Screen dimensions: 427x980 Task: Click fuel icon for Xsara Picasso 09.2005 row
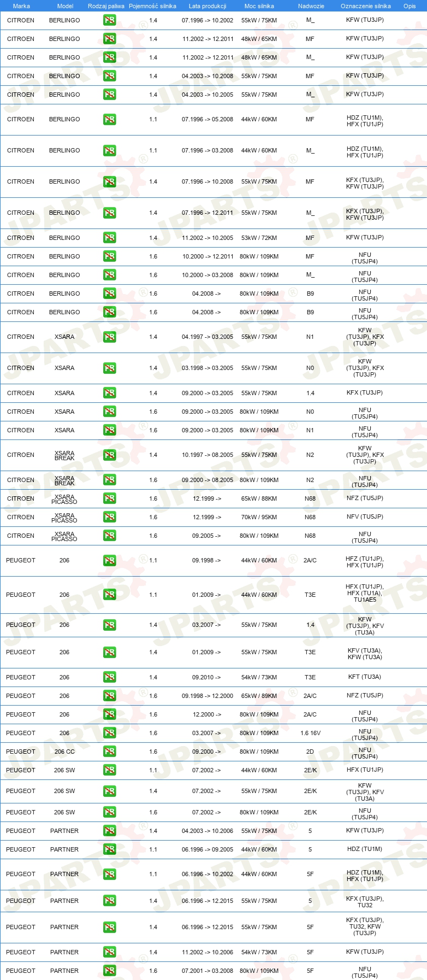(110, 536)
